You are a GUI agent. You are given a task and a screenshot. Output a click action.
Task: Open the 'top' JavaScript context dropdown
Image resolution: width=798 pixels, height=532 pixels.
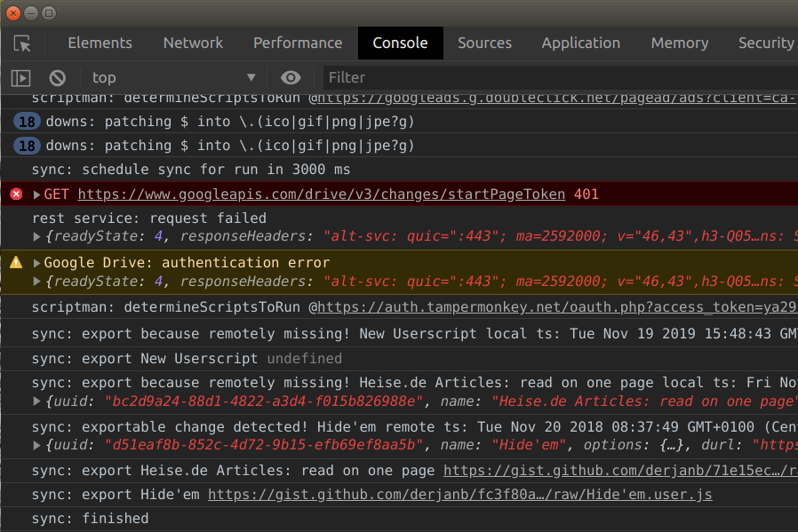tap(173, 78)
